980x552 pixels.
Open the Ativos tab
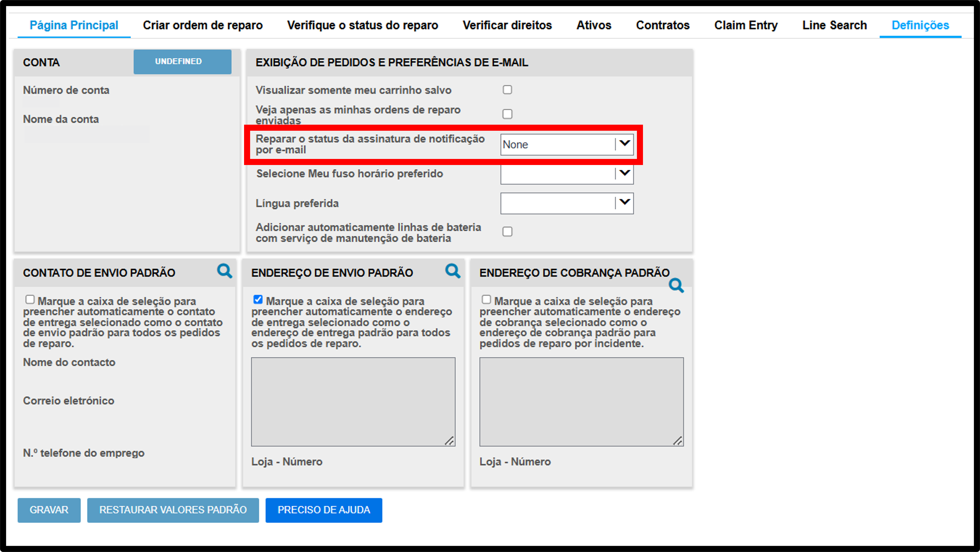[594, 25]
